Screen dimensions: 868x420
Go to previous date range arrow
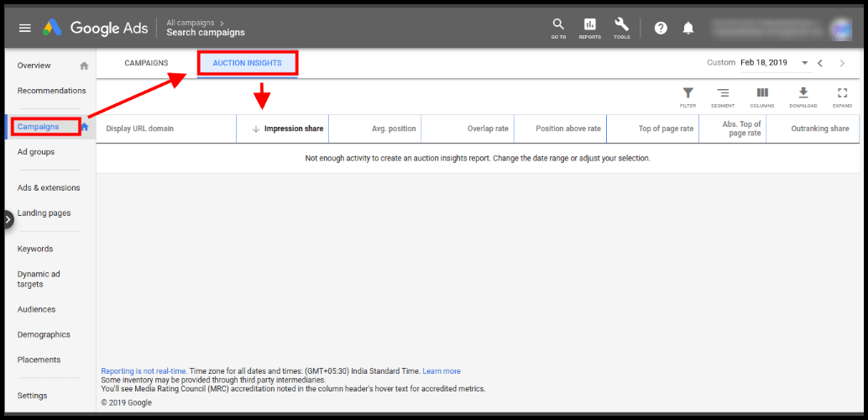pyautogui.click(x=820, y=63)
